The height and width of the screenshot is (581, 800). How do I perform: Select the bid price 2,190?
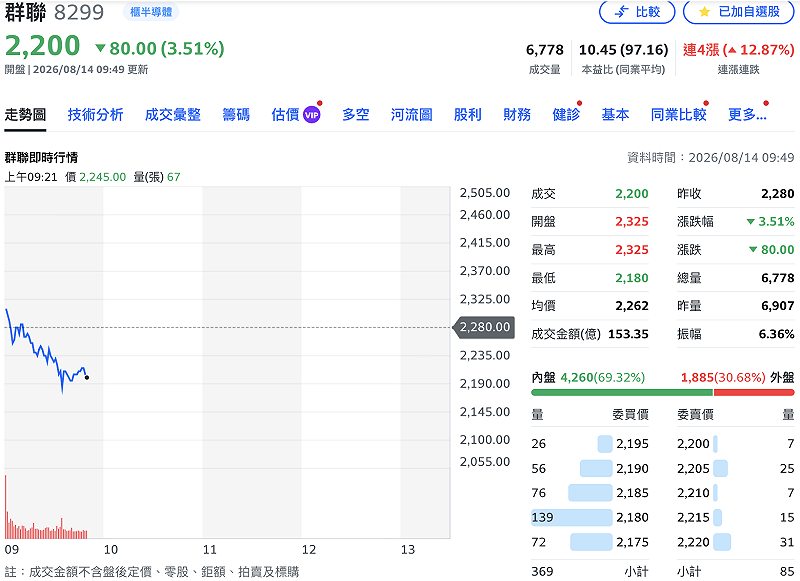pos(632,468)
